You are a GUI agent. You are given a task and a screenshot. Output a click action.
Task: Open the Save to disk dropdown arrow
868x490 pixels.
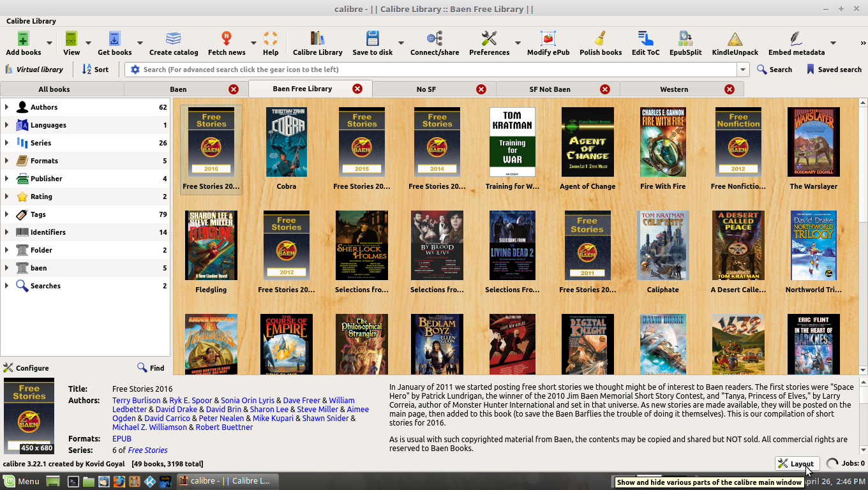click(x=401, y=43)
